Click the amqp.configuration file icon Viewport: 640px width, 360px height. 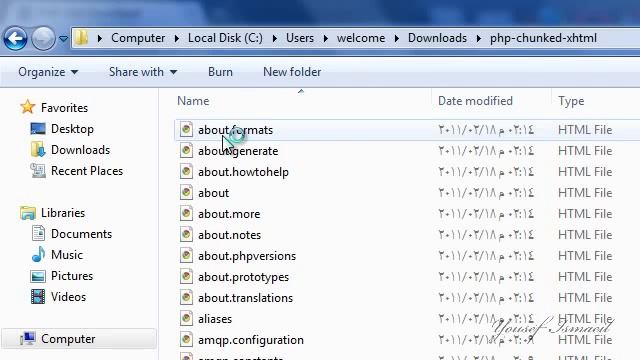[x=186, y=340]
